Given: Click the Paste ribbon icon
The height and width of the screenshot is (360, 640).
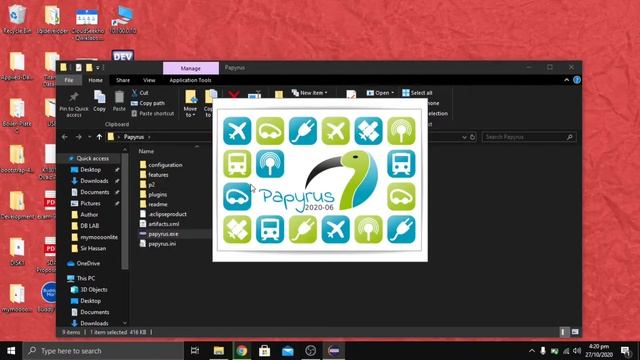Looking at the screenshot, I should [x=119, y=97].
